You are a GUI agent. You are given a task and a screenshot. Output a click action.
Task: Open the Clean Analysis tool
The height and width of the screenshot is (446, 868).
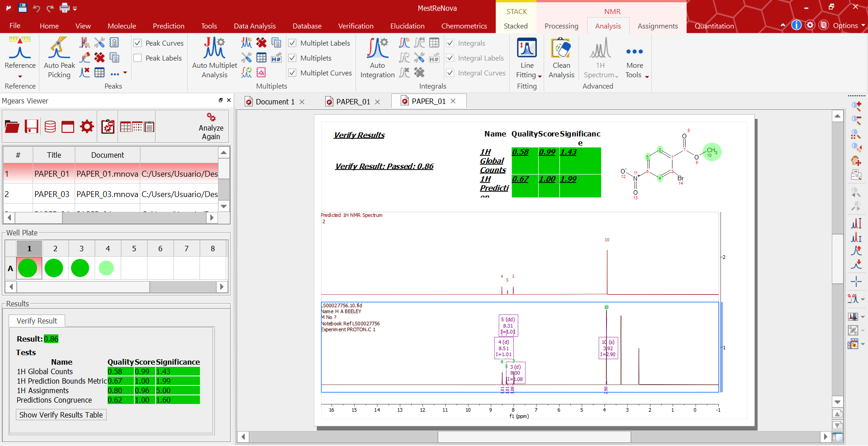click(x=561, y=49)
